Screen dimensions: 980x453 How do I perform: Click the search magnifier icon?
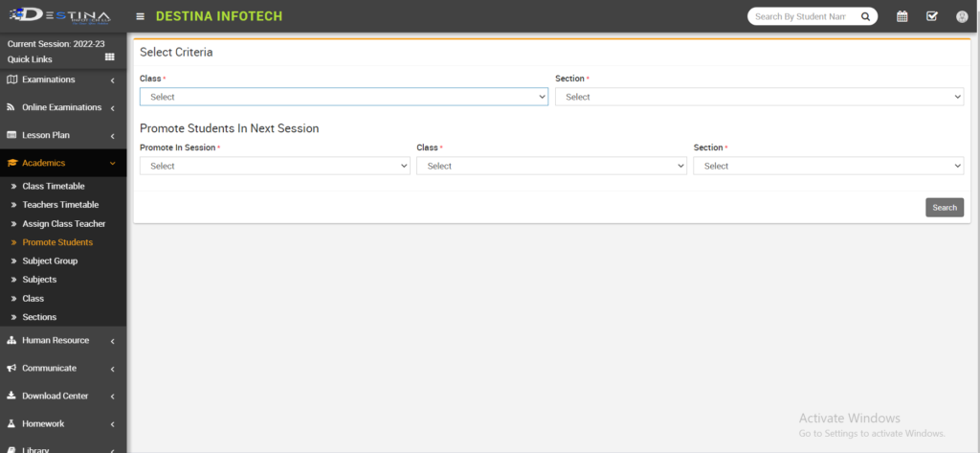click(865, 16)
